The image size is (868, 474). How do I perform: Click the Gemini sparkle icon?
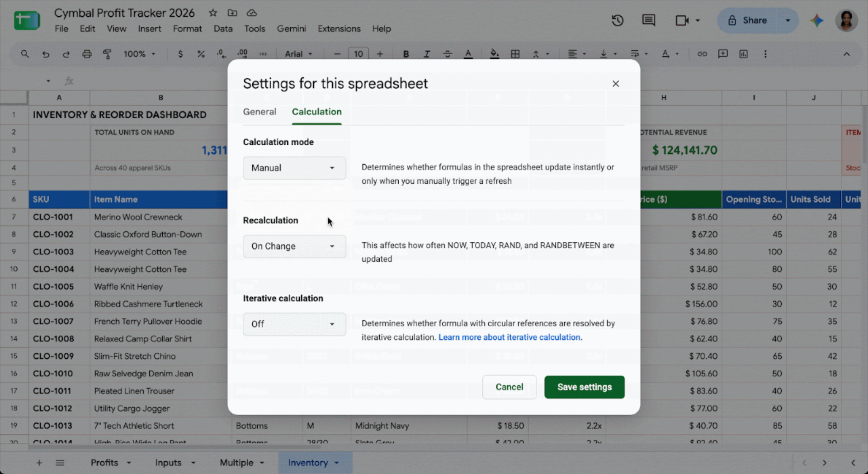817,20
